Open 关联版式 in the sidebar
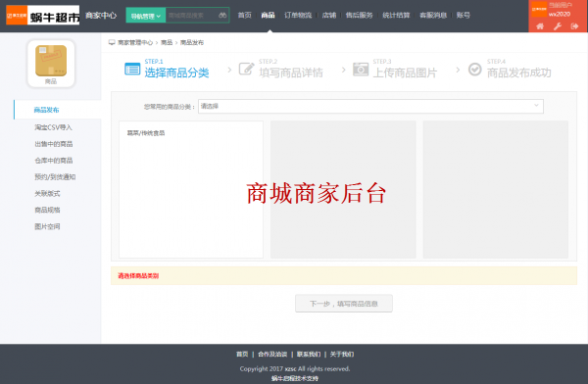Screen dimensions: 588x384 coord(47,194)
